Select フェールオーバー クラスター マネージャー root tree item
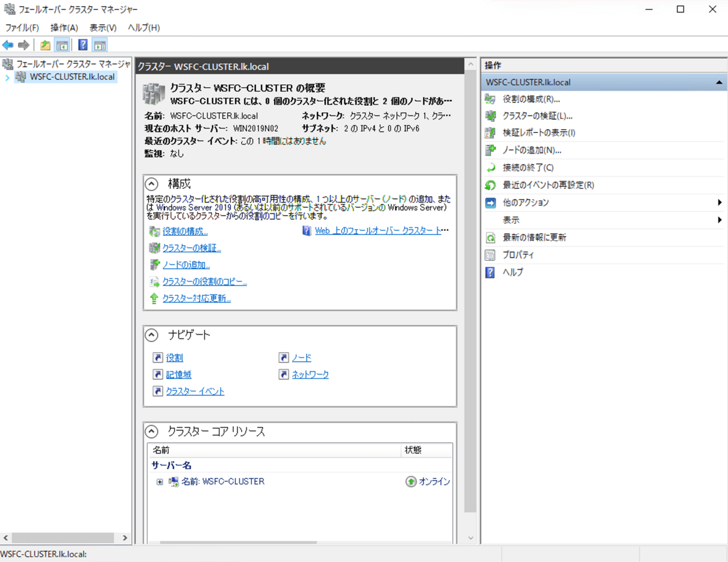This screenshot has width=728, height=562. tap(73, 64)
